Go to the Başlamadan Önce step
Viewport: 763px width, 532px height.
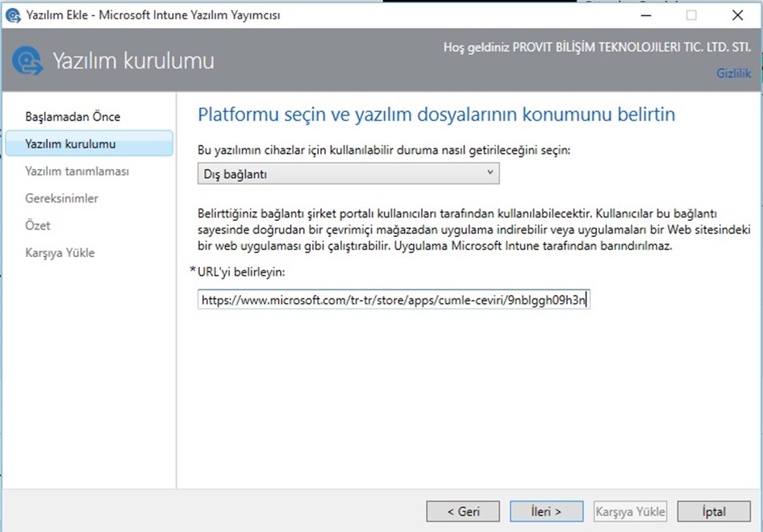tap(73, 117)
